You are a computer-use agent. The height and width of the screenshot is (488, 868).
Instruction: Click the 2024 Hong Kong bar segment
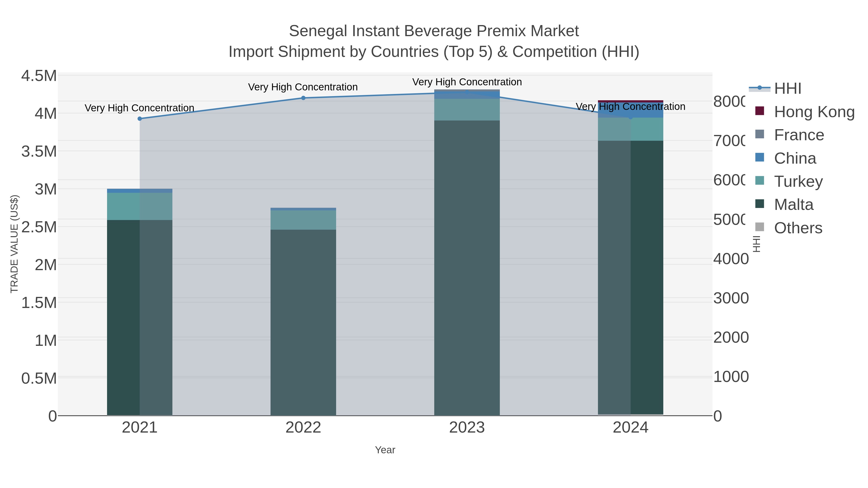(x=631, y=101)
